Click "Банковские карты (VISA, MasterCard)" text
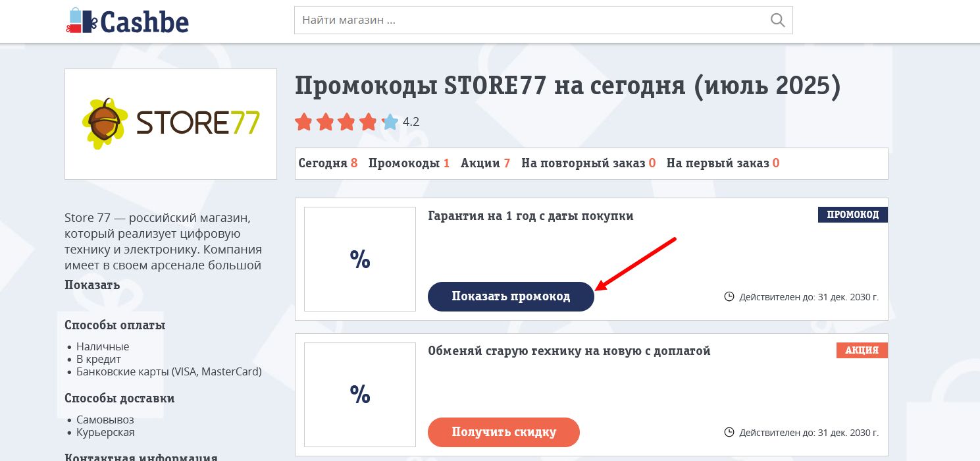Image resolution: width=980 pixels, height=461 pixels. [x=169, y=371]
